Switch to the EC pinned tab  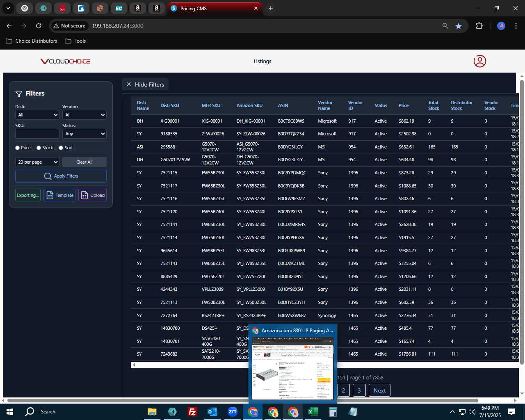(119, 8)
